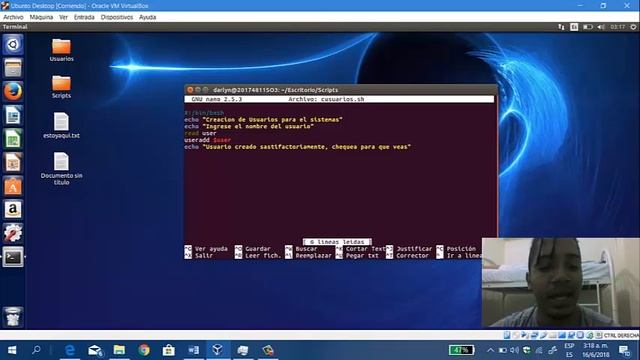Image resolution: width=640 pixels, height=360 pixels.
Task: Open Google Chrome from the taskbar
Action: (144, 350)
